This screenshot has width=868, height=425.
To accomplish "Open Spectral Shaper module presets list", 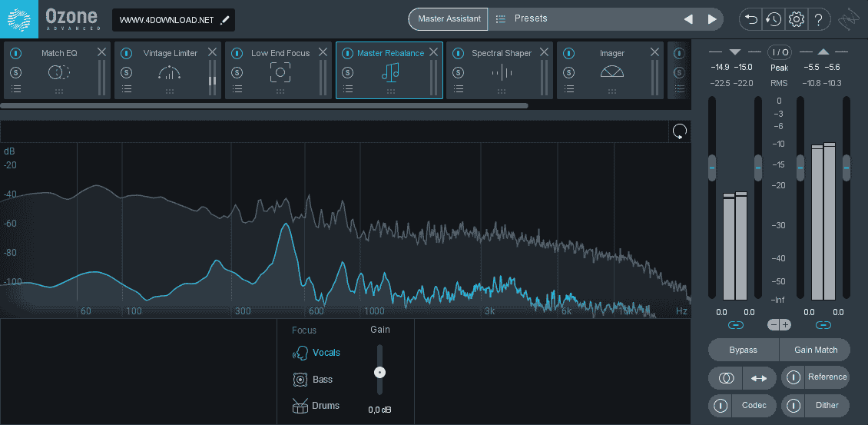I will [x=459, y=88].
